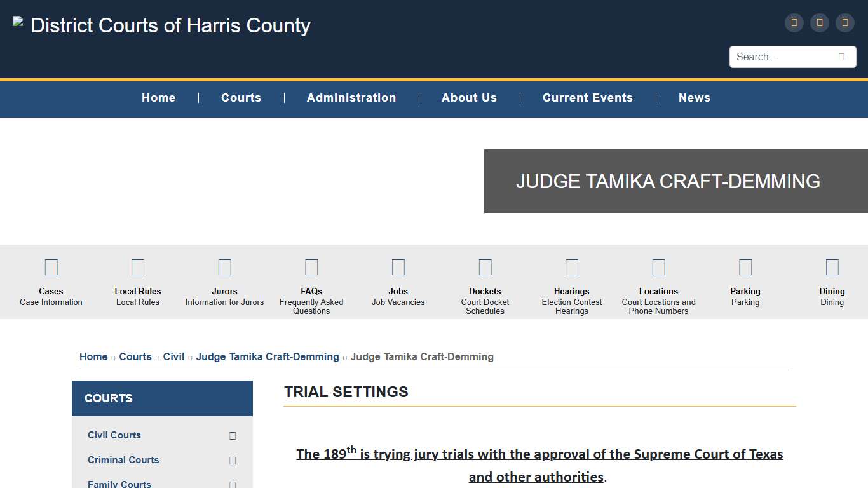868x488 pixels.
Task: Open the FAQs icon
Action: click(311, 267)
